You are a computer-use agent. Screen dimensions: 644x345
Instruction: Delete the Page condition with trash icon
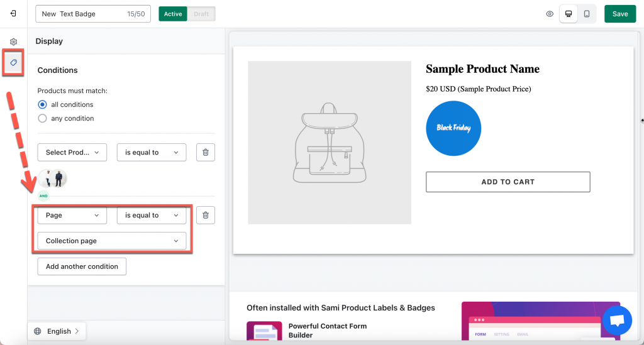pyautogui.click(x=206, y=215)
